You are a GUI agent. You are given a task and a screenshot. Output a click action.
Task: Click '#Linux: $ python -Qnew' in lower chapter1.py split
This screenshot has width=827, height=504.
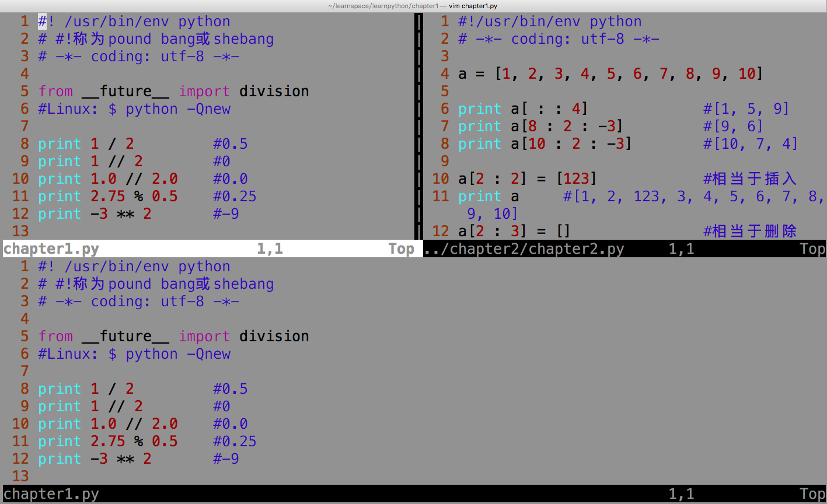click(x=134, y=354)
